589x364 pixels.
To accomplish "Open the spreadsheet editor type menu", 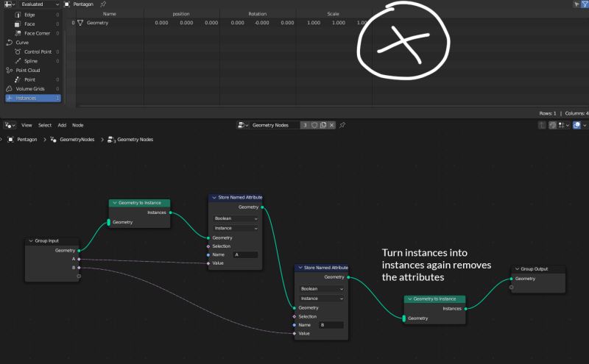I will [x=10, y=4].
